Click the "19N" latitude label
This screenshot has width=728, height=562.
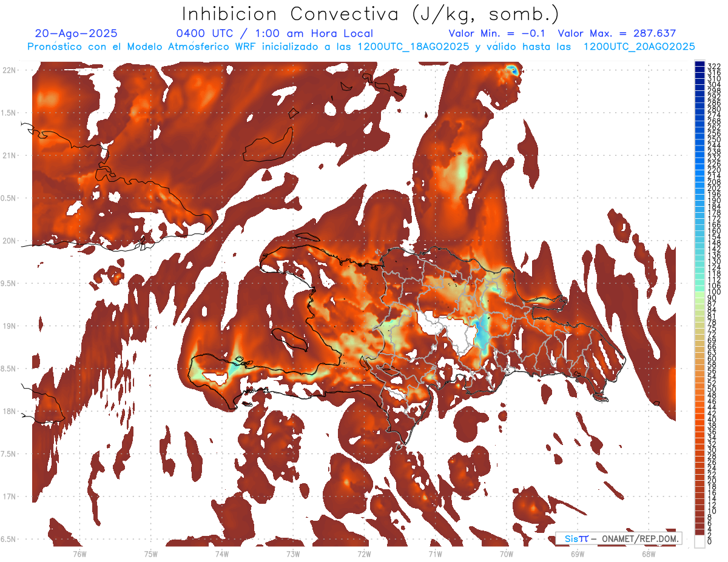point(10,326)
